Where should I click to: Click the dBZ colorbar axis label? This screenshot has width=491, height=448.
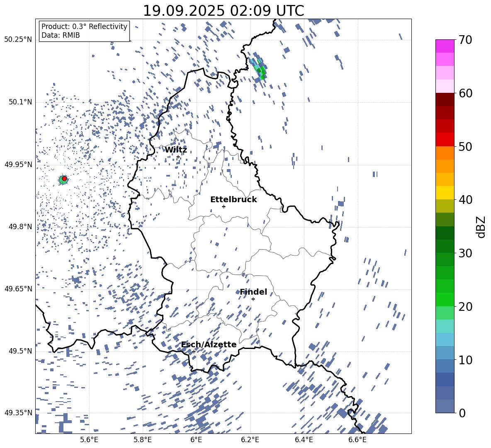(x=481, y=227)
